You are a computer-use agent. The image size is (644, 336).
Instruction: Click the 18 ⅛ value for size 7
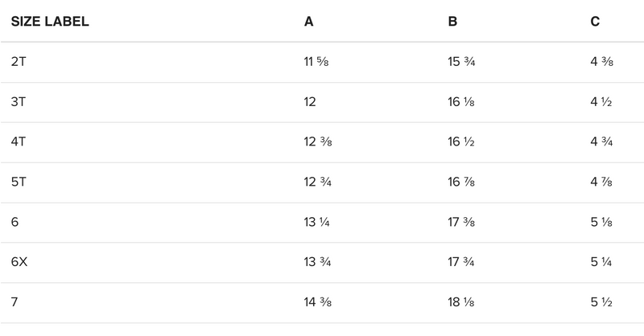point(461,303)
